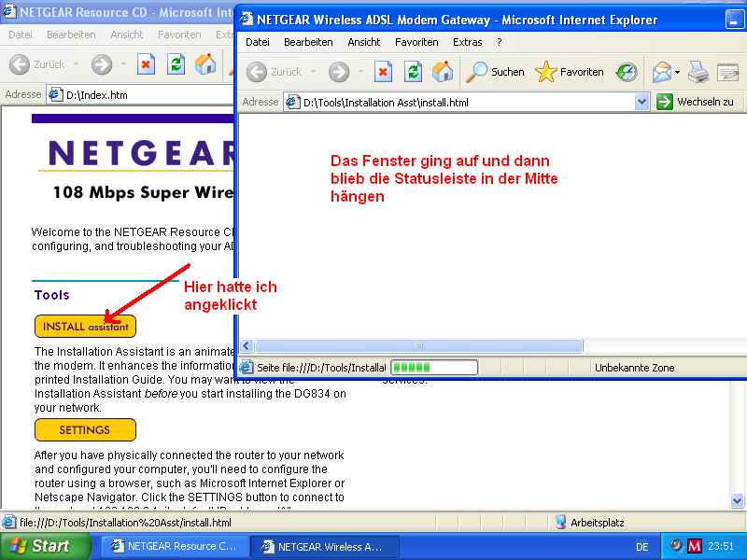Open Ansicht menu in front Gateway window
The image size is (747, 560).
pos(364,42)
